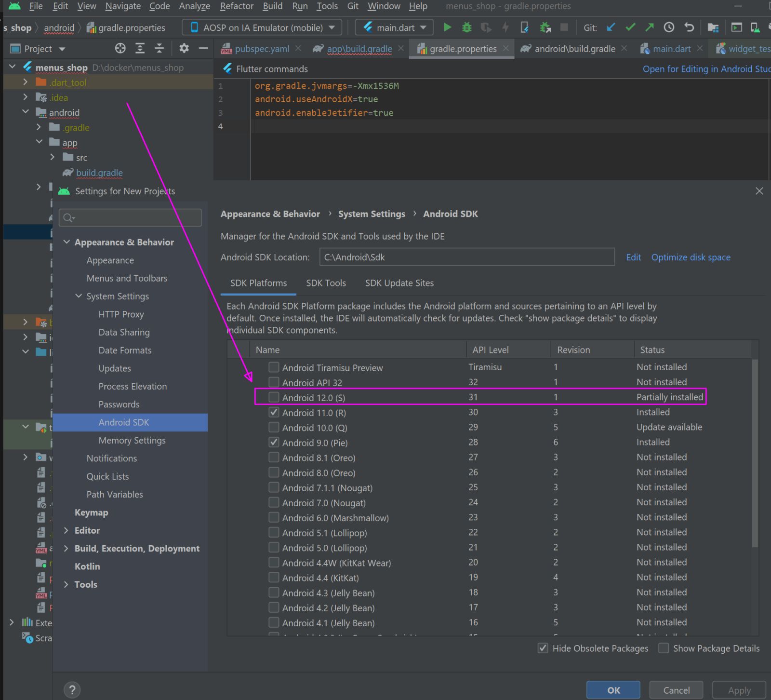Check Android Tiramisu Preview checkbox

(274, 367)
